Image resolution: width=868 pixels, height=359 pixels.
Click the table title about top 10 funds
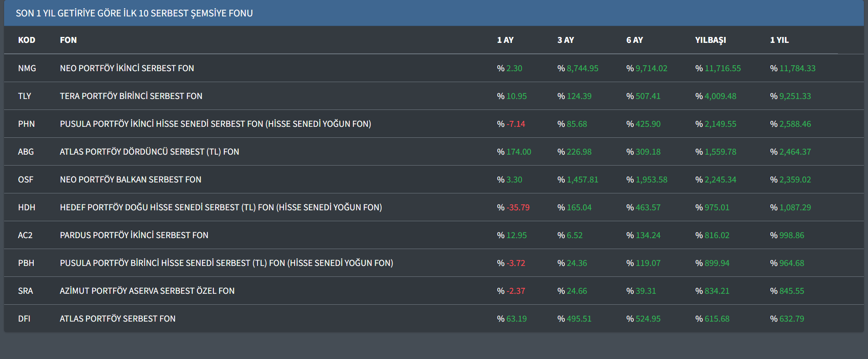click(134, 13)
